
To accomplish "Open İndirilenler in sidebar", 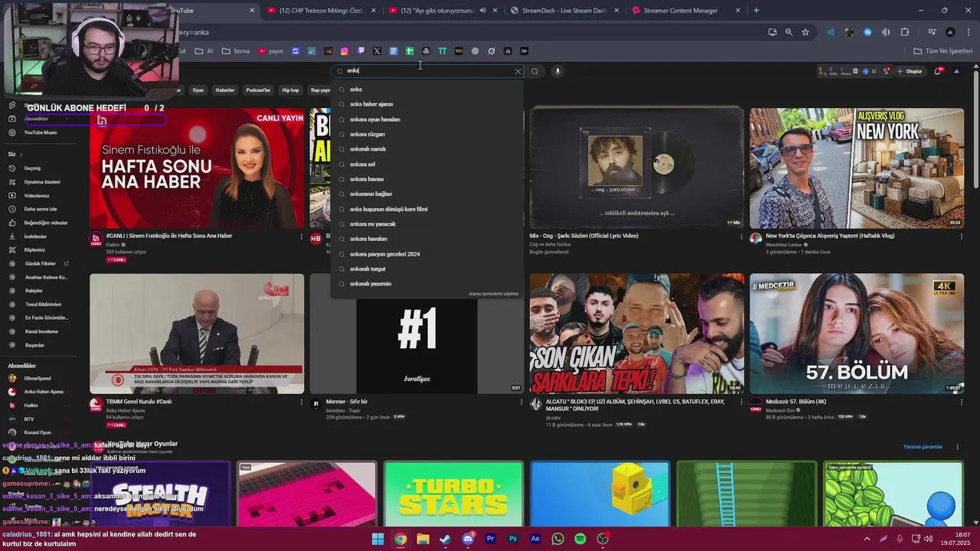I will coord(35,236).
